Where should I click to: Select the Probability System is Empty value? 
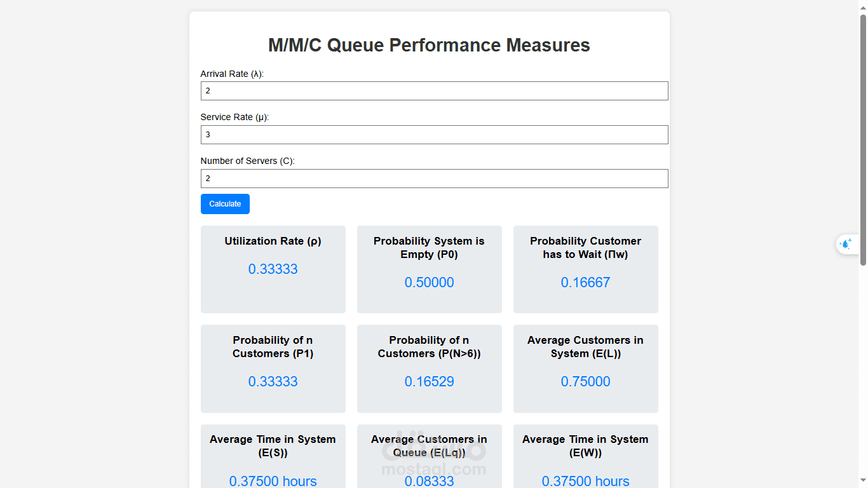429,282
